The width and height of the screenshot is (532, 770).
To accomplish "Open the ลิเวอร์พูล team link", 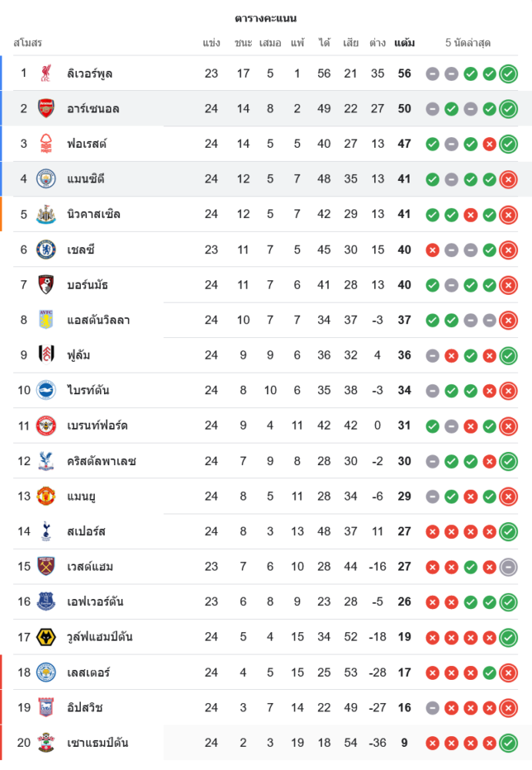I will pos(91,73).
